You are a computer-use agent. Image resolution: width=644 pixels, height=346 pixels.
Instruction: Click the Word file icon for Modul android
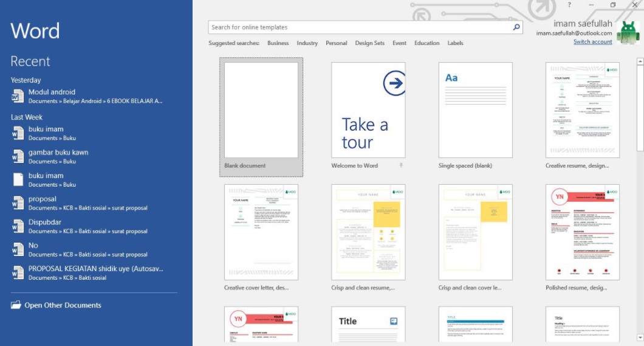(x=18, y=96)
